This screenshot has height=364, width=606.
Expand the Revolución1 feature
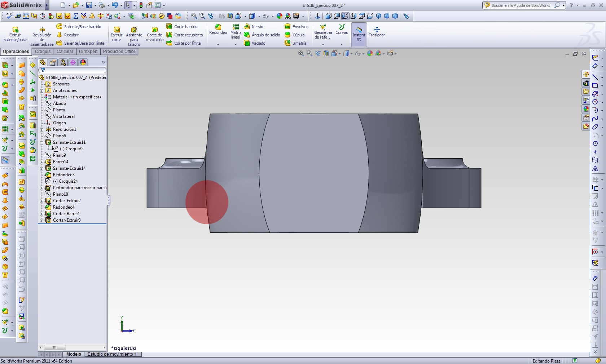42,130
